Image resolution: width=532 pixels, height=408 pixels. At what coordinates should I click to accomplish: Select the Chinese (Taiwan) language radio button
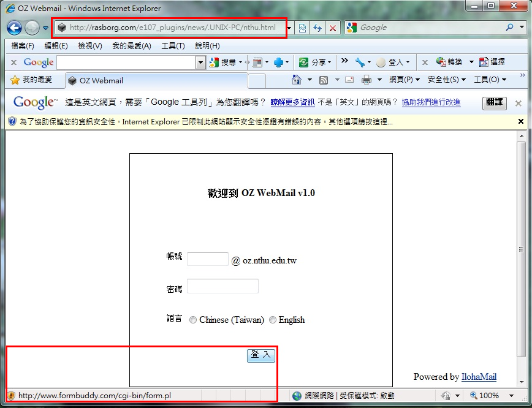tap(193, 320)
